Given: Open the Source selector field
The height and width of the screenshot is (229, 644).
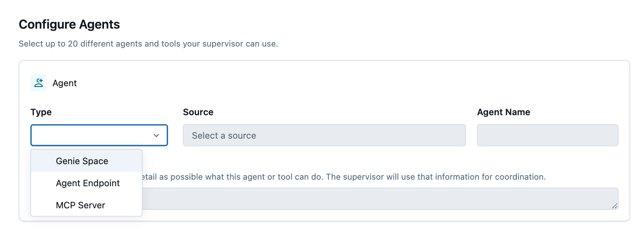Looking at the screenshot, I should pyautogui.click(x=324, y=136).
